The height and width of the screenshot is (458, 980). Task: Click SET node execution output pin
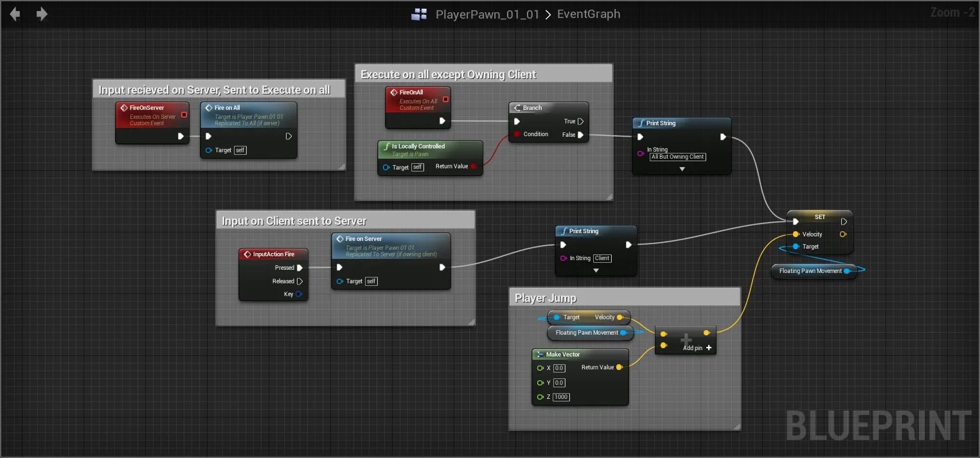(x=843, y=222)
